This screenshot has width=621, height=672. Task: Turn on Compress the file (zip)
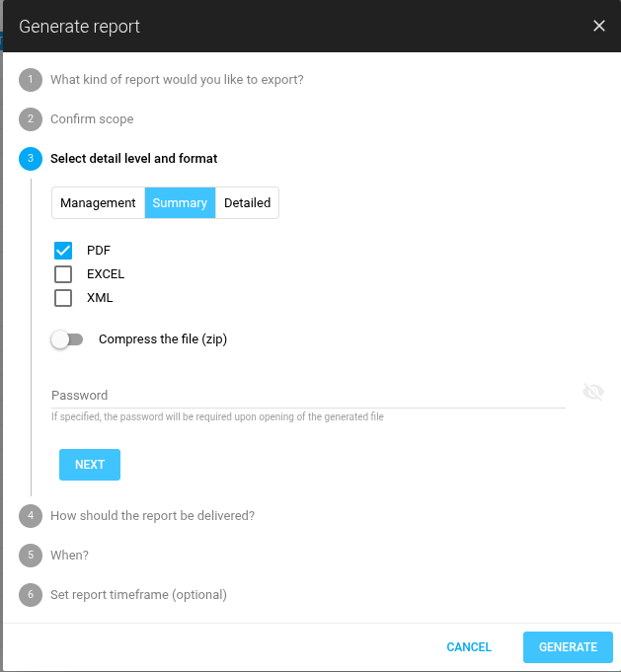(67, 339)
